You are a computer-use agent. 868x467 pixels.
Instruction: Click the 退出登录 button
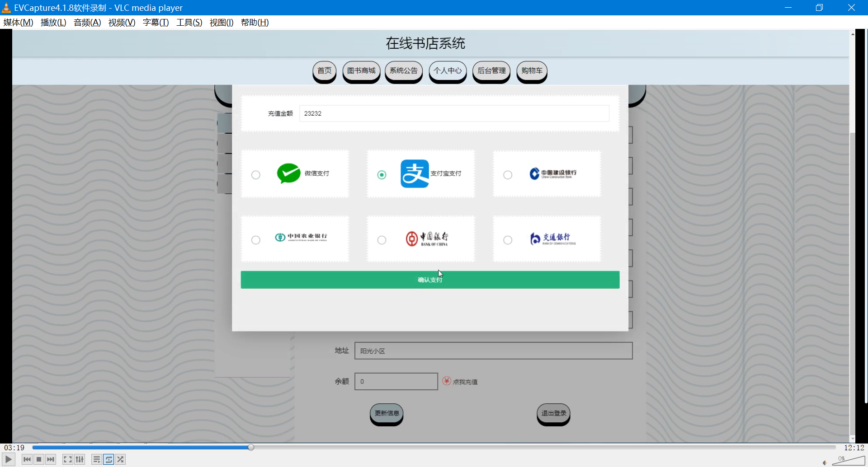point(553,414)
